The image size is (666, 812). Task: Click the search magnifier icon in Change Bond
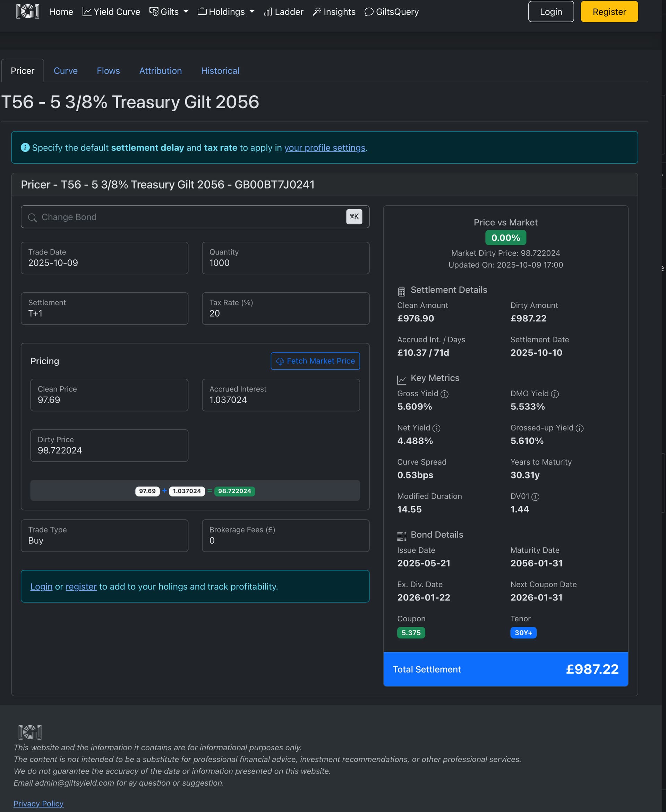click(33, 218)
